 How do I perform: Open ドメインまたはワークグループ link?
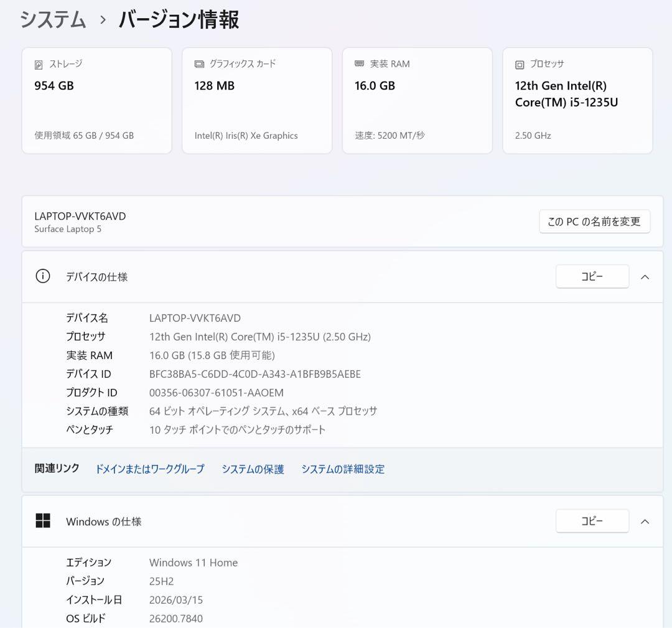150,469
